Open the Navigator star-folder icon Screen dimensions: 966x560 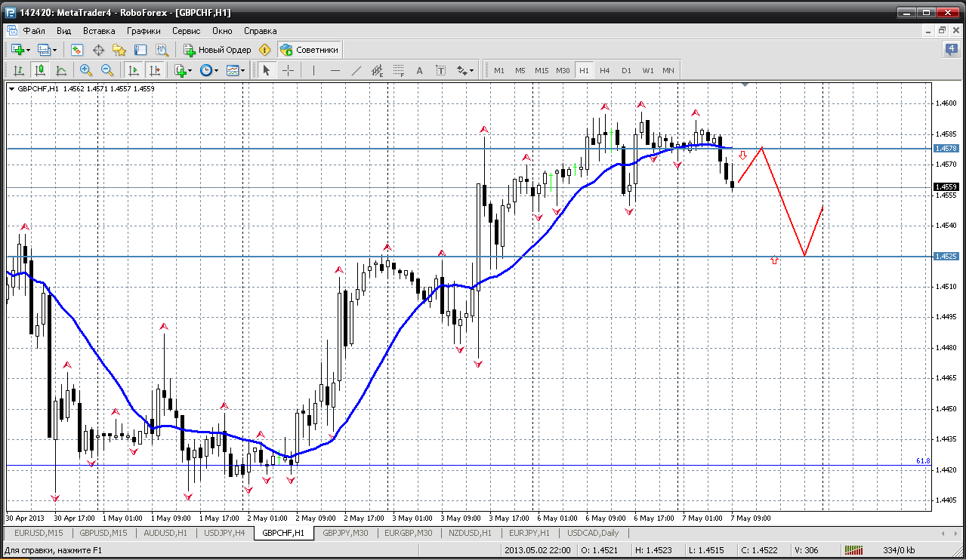tap(119, 50)
